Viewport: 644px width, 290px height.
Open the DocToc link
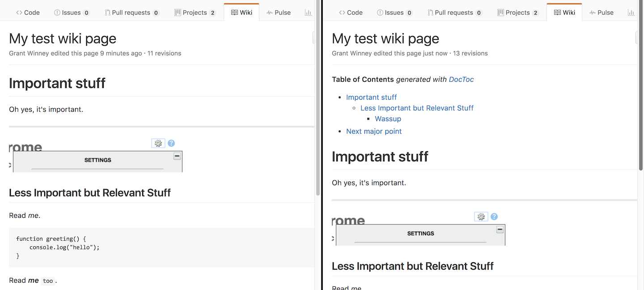tap(461, 79)
